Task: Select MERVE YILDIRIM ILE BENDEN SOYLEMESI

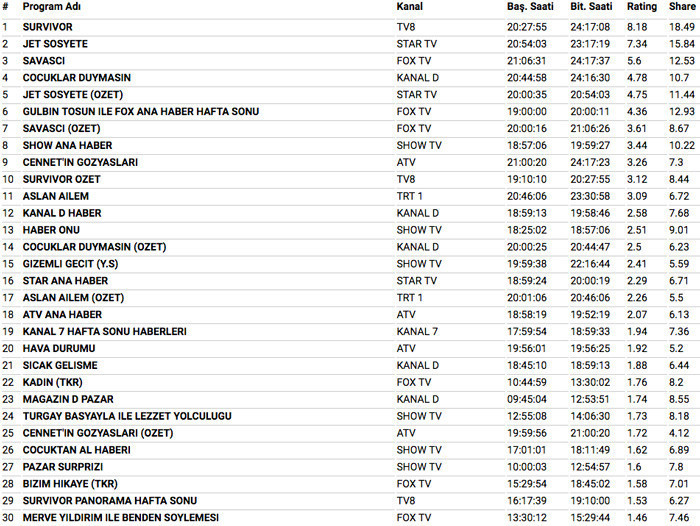Action: tap(120, 517)
